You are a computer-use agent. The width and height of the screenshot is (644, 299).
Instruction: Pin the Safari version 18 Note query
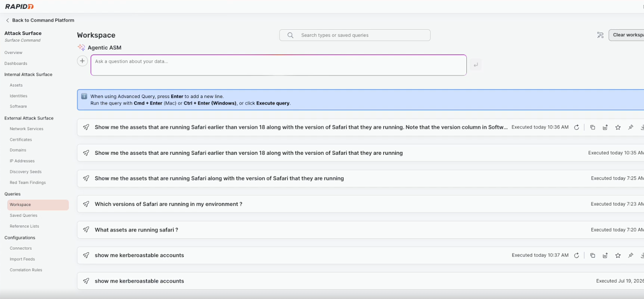coord(630,128)
